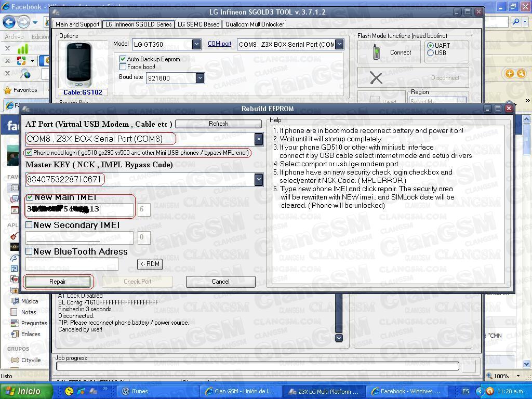Open the COM port link
Image resolution: width=532 pixels, height=399 pixels.
(x=220, y=44)
